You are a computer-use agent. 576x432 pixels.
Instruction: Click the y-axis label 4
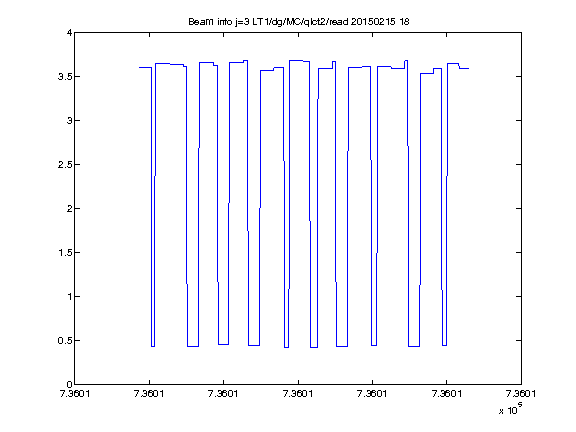pos(69,33)
